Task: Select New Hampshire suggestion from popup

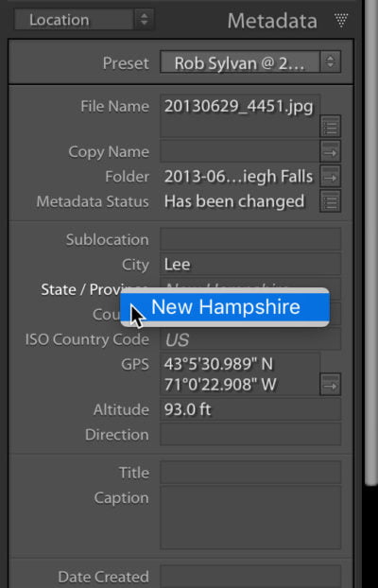Action: coord(225,306)
